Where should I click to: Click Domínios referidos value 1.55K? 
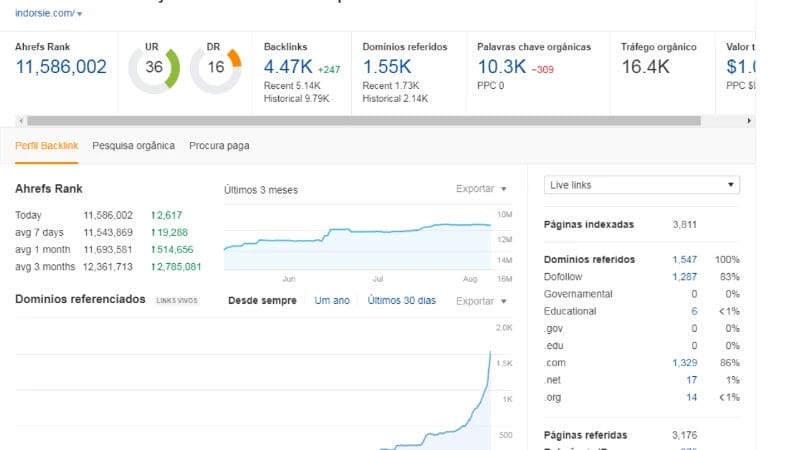[387, 67]
